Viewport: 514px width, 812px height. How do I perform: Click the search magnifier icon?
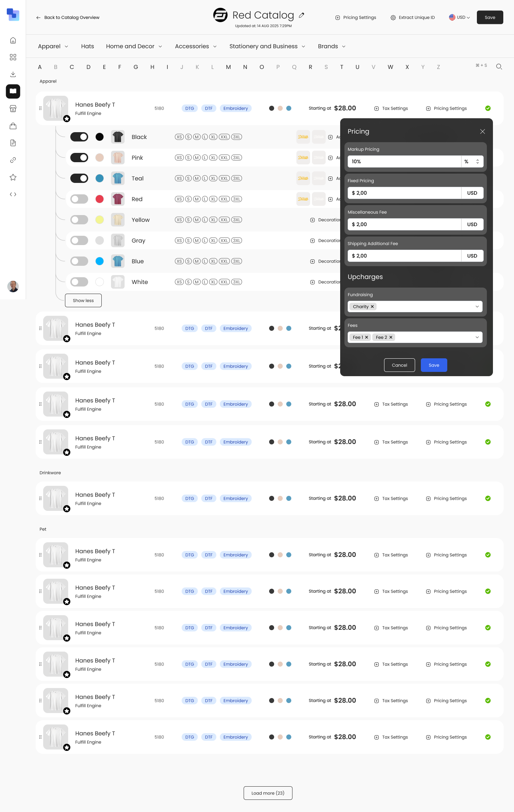499,66
